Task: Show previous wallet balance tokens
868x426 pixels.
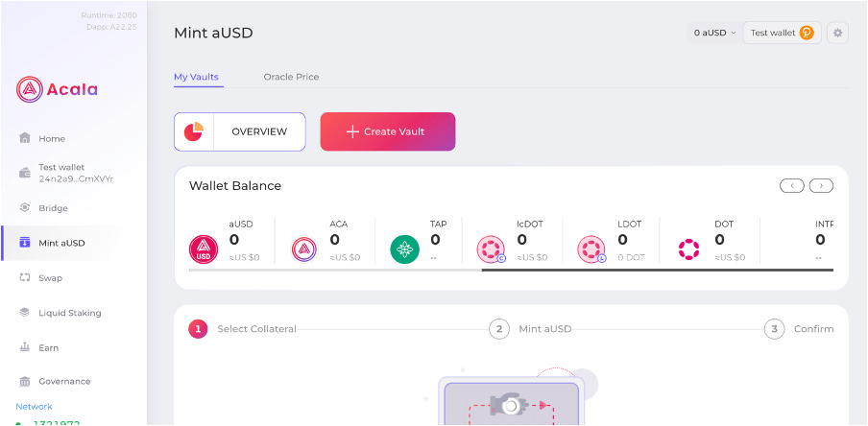Action: 792,186
